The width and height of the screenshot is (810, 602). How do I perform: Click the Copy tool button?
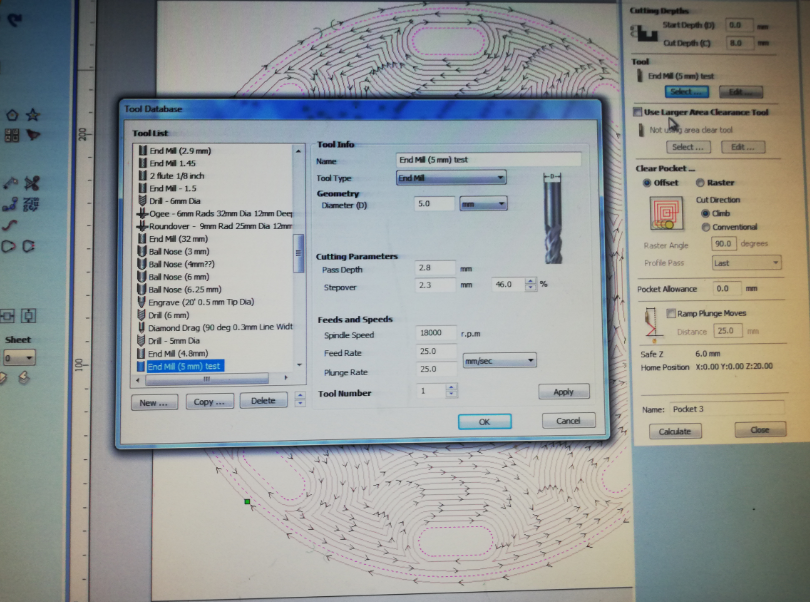[x=209, y=402]
